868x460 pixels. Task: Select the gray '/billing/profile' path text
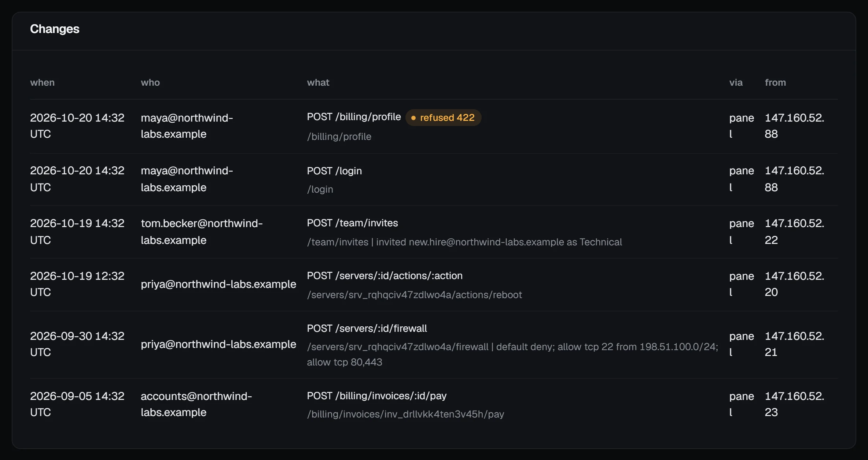click(x=339, y=137)
